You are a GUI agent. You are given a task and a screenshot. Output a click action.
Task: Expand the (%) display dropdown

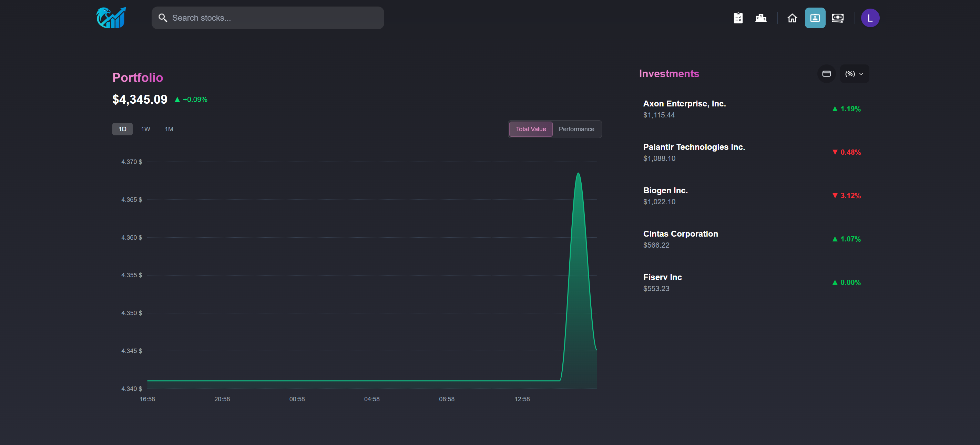click(854, 74)
